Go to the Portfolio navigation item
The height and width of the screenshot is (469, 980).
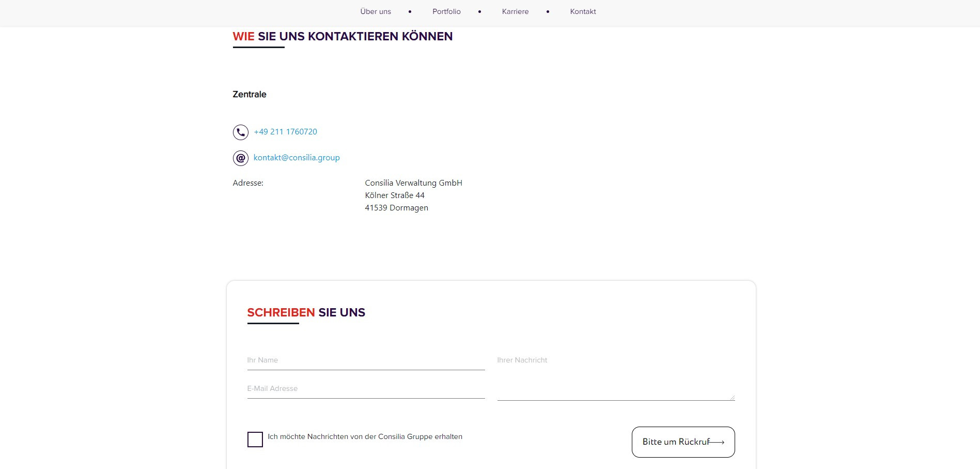click(446, 11)
